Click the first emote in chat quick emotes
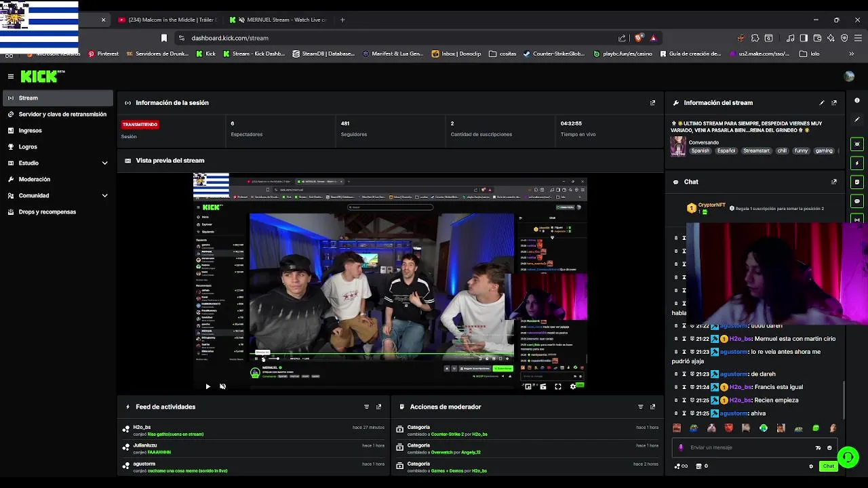This screenshot has height=488, width=868. click(677, 428)
